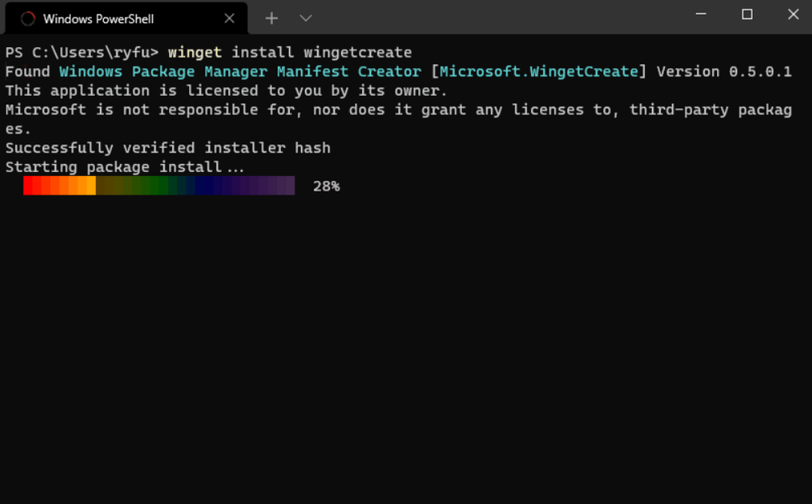Viewport: 812px width, 504px height.
Task: Click the yellow winget command word
Action: [x=195, y=52]
